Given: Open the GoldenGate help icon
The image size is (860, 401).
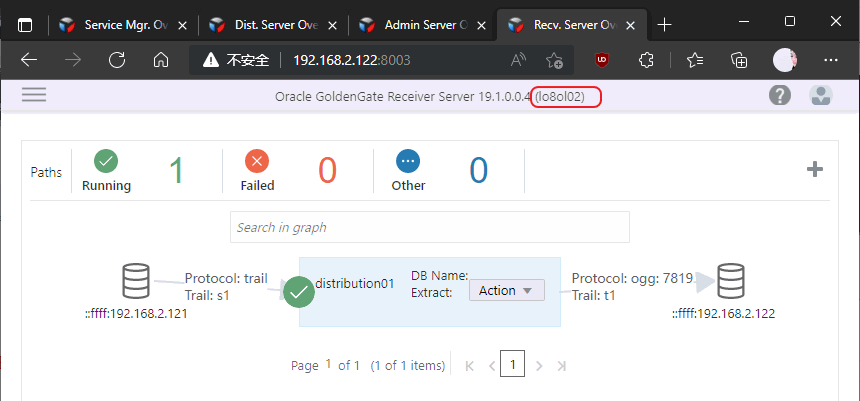Looking at the screenshot, I should click(x=779, y=95).
